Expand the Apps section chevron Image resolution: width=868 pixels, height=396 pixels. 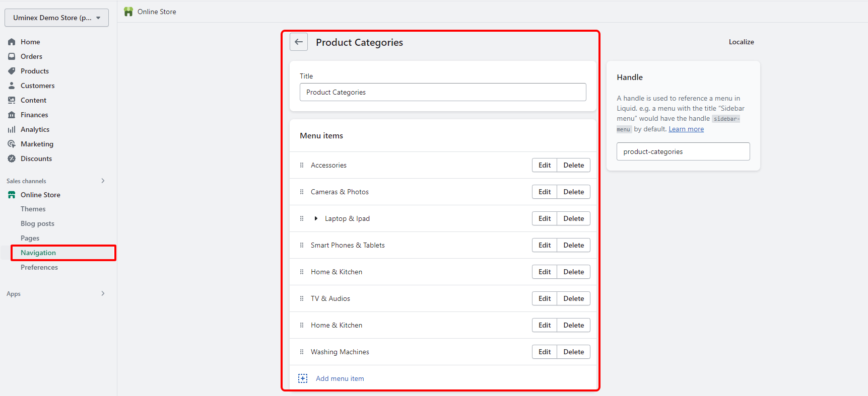pos(103,293)
